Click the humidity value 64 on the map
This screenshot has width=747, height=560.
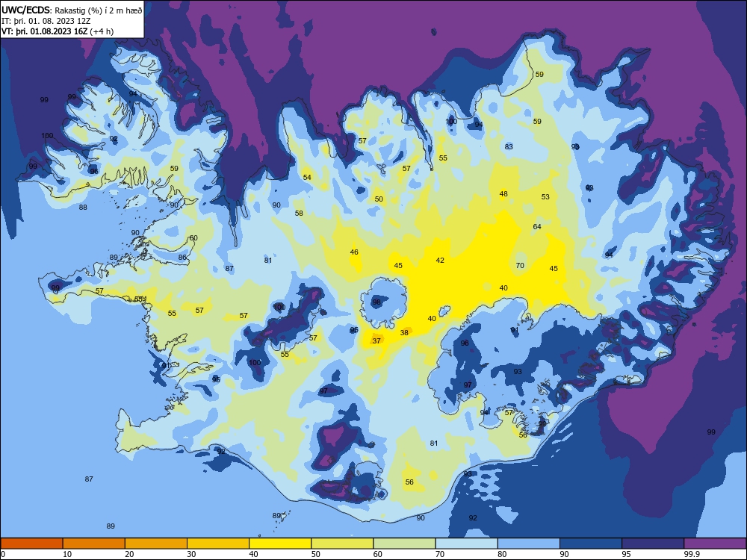[537, 227]
